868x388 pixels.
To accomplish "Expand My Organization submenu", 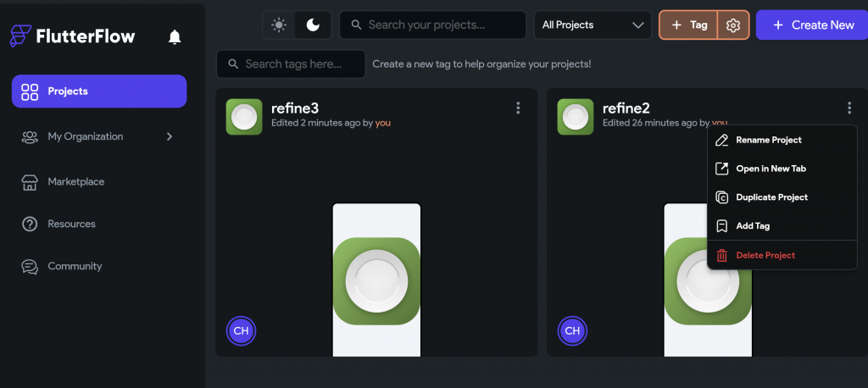I will click(x=169, y=136).
